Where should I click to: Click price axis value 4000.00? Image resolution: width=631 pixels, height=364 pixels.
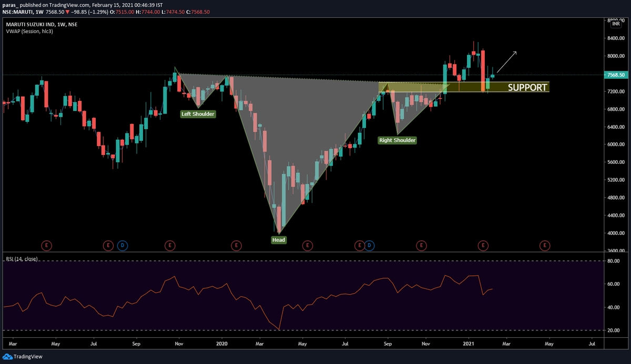pyautogui.click(x=615, y=233)
